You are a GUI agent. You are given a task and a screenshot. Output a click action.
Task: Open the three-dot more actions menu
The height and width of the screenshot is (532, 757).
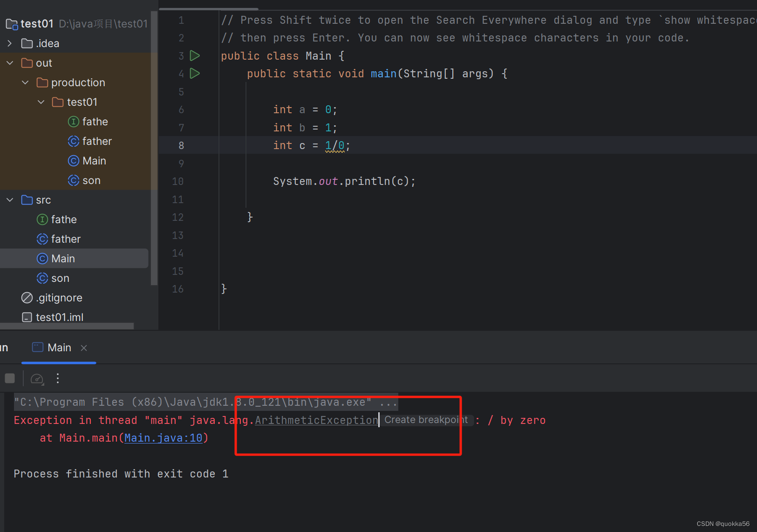tap(58, 378)
